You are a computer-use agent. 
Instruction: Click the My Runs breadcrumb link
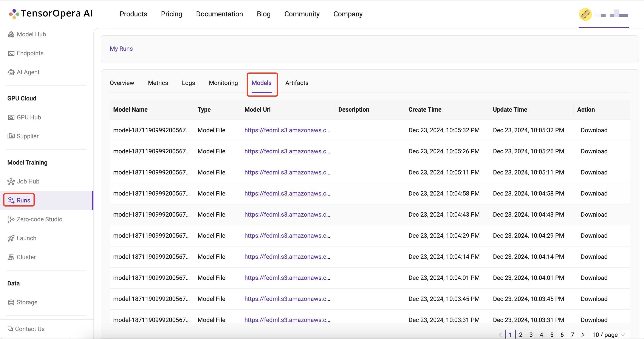pyautogui.click(x=121, y=49)
